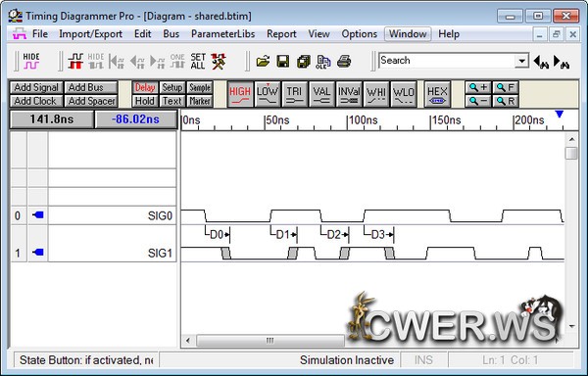The image size is (588, 376).
Task: Toggle the HIGH state button
Action: pyautogui.click(x=240, y=94)
